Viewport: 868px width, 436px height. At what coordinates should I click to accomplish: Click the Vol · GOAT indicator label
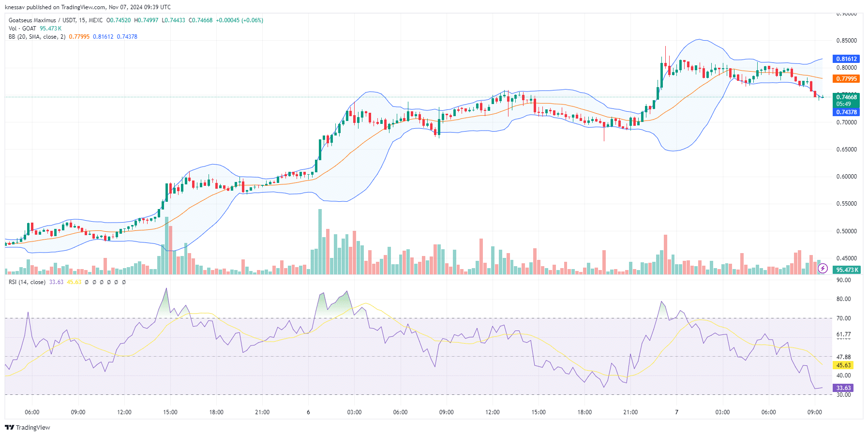click(22, 29)
